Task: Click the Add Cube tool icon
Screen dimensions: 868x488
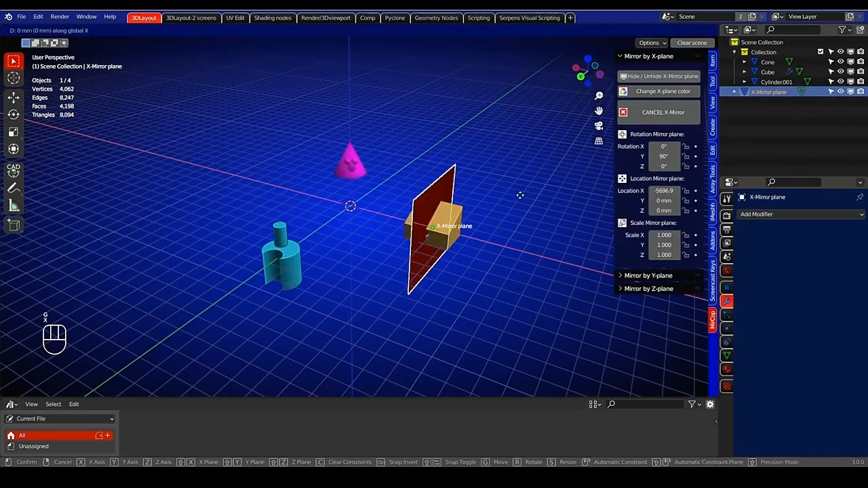Action: tap(14, 225)
